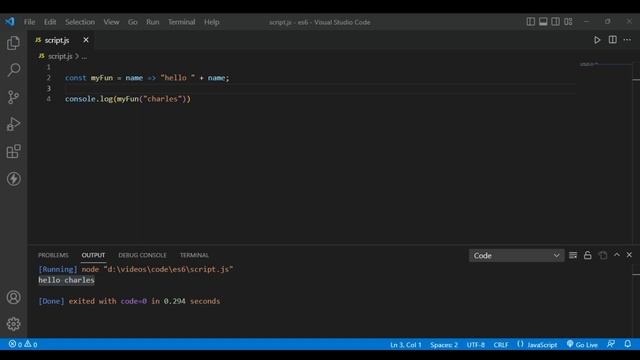Toggle the secondary side bar layout icon
The height and width of the screenshot is (360, 640).
pos(556,22)
